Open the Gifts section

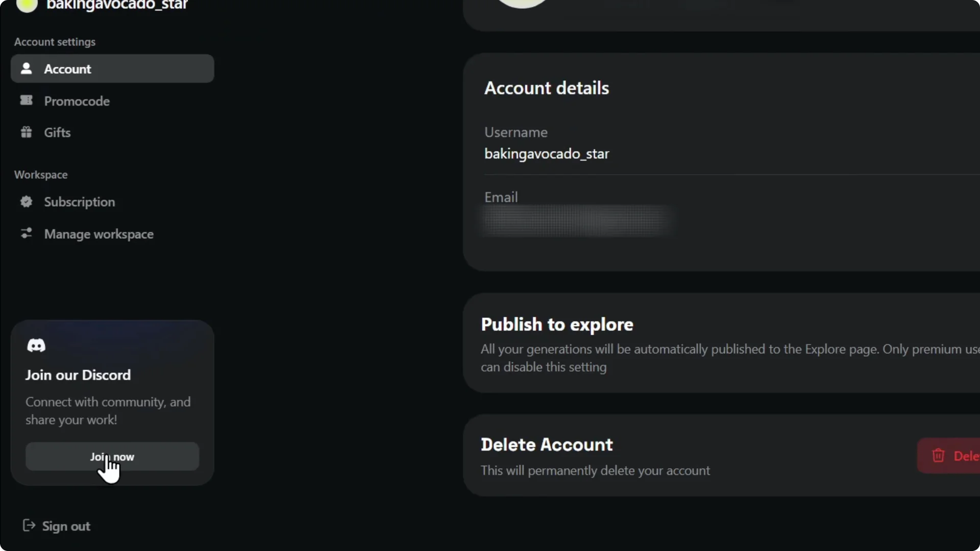(x=57, y=132)
